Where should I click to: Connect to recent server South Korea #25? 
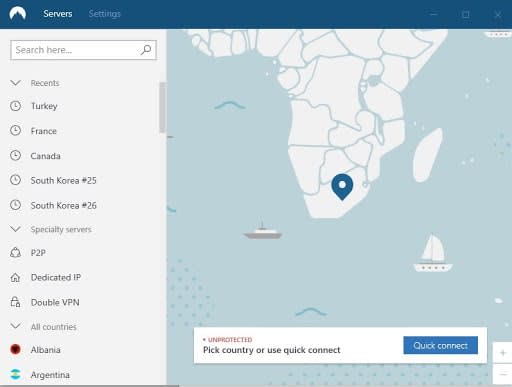pyautogui.click(x=63, y=180)
